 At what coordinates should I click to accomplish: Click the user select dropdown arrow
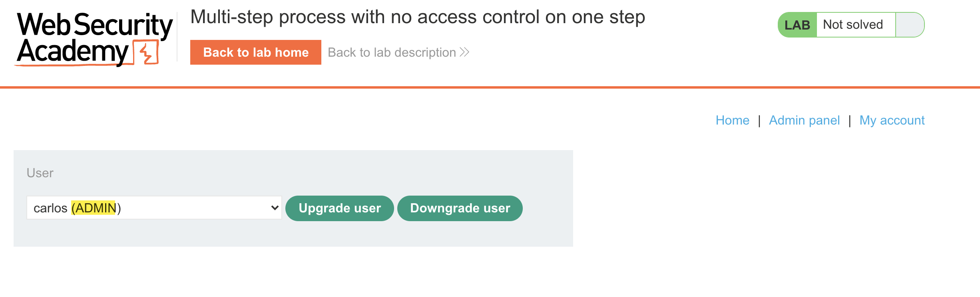click(275, 208)
